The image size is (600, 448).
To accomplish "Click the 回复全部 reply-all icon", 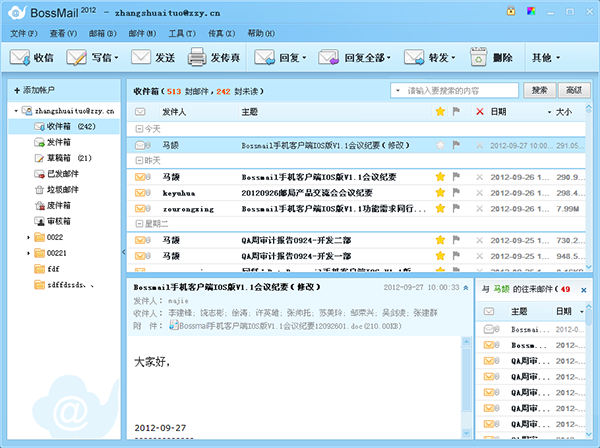I will tap(328, 58).
